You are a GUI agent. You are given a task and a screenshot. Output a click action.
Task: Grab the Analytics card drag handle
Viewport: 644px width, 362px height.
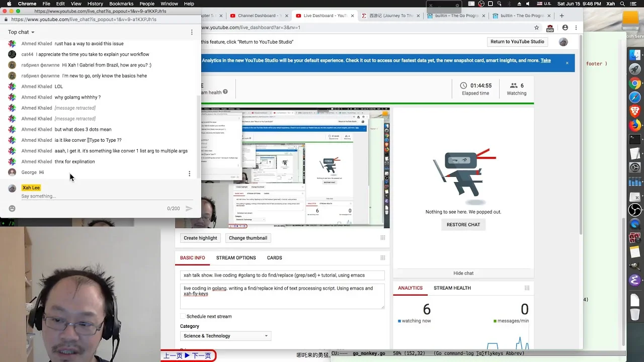527,288
